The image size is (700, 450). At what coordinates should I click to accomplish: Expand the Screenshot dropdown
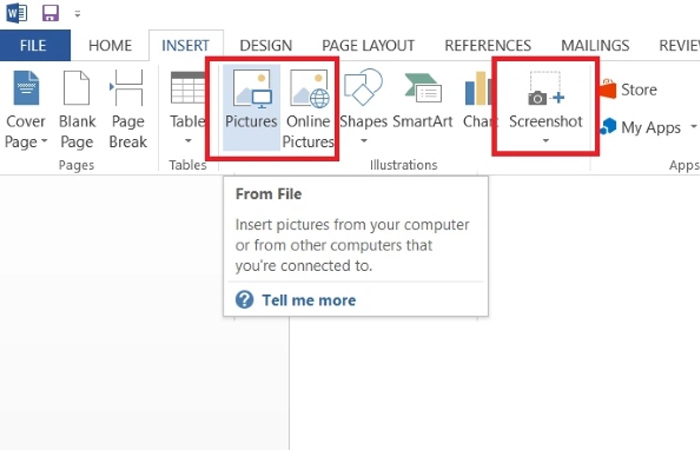546,141
